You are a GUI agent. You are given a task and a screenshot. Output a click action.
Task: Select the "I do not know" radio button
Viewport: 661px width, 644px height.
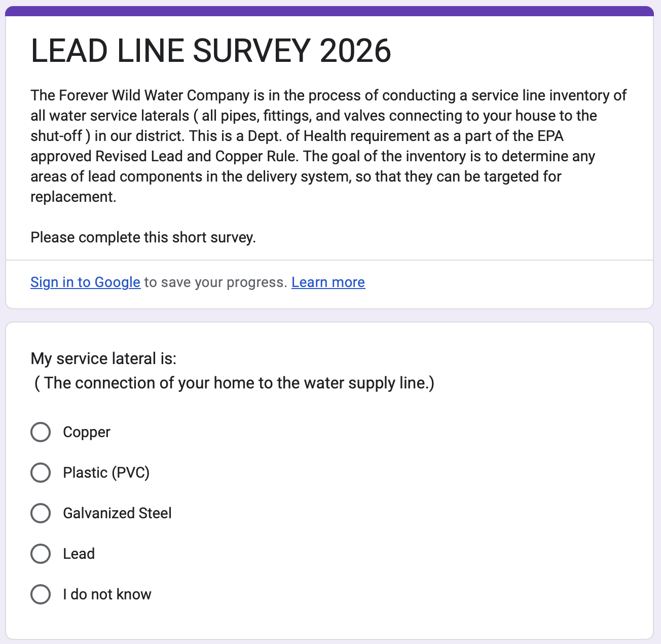pos(41,594)
